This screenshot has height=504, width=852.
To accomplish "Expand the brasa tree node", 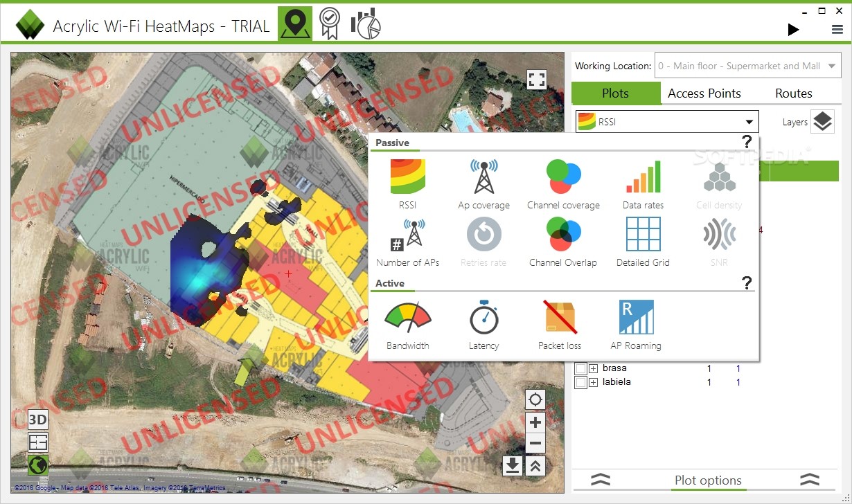I will coord(594,368).
